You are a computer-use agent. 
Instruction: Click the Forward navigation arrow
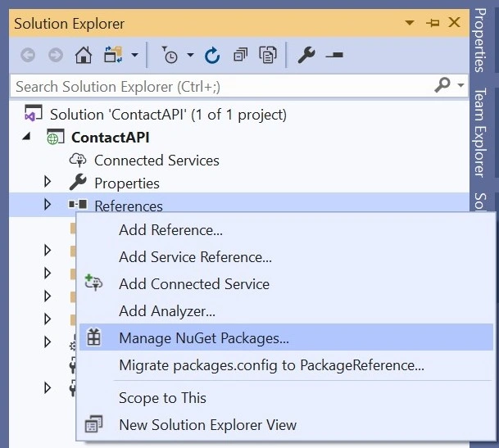click(x=56, y=55)
